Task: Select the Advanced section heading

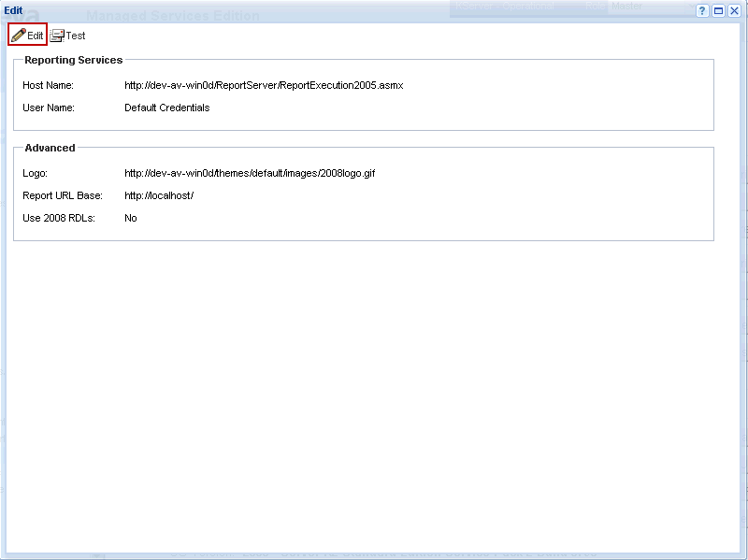Action: [x=50, y=148]
